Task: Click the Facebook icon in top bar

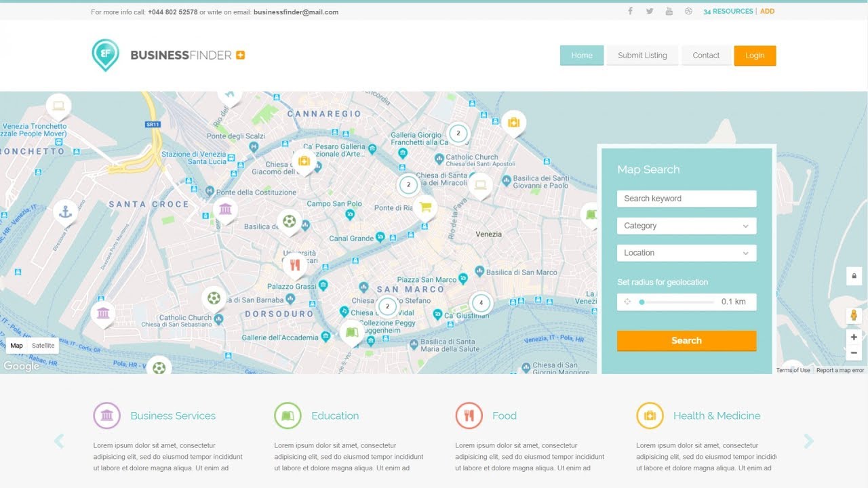Action: click(x=630, y=12)
